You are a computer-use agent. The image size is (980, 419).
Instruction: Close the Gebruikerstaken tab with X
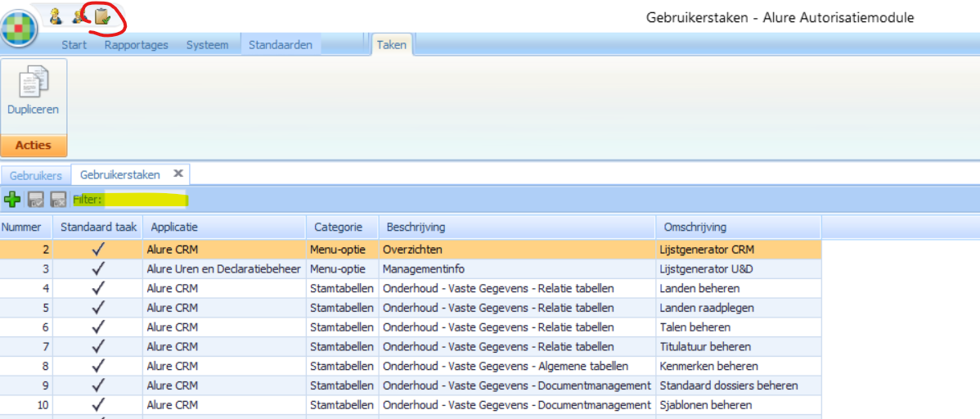tap(178, 174)
